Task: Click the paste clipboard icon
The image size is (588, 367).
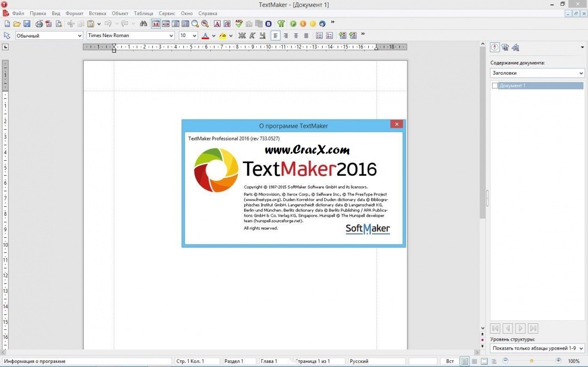Action: (x=91, y=23)
